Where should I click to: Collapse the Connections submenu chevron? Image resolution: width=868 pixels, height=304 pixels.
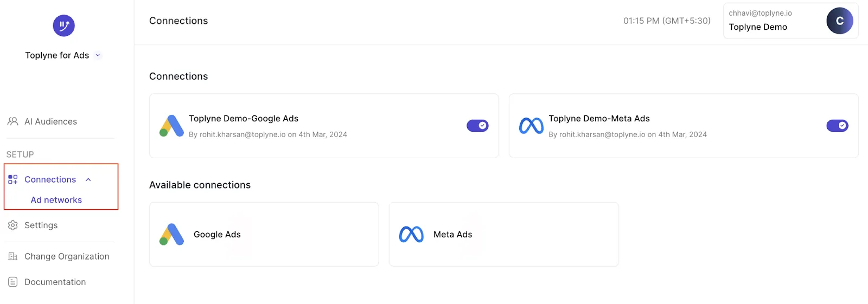point(88,180)
